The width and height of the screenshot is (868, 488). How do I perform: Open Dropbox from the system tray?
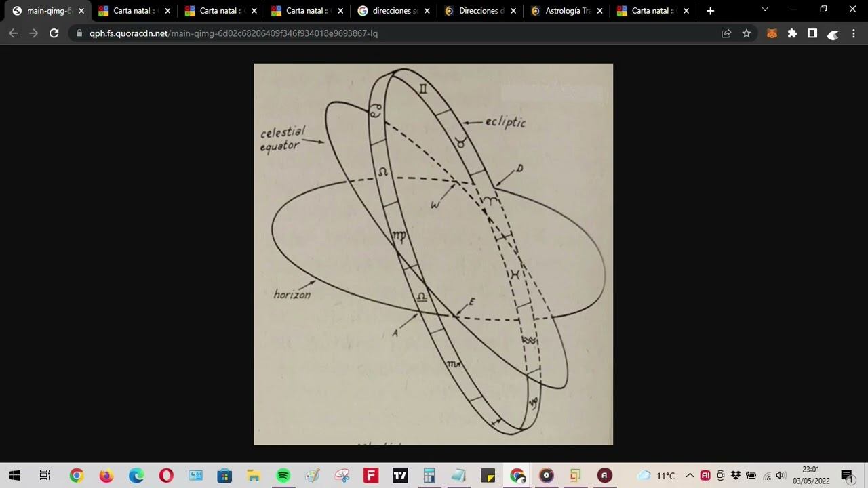coord(736,476)
